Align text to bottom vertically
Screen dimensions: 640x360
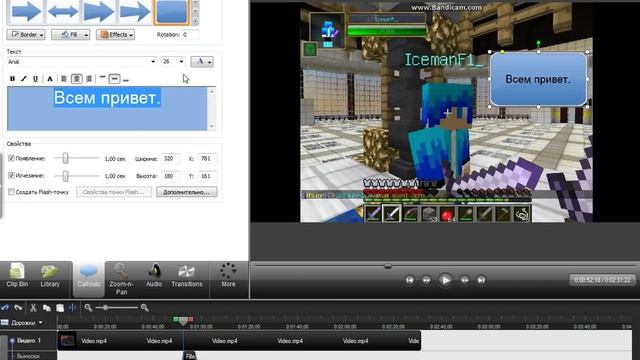click(x=126, y=79)
